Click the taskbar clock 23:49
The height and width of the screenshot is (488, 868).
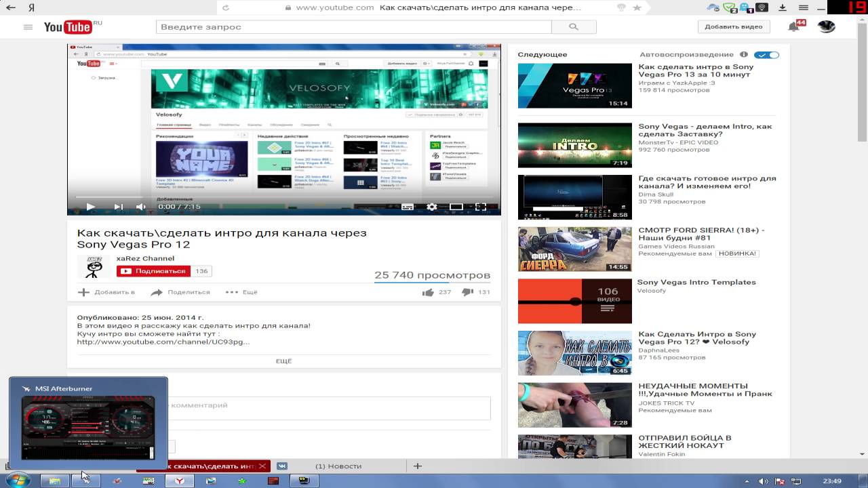click(x=832, y=481)
